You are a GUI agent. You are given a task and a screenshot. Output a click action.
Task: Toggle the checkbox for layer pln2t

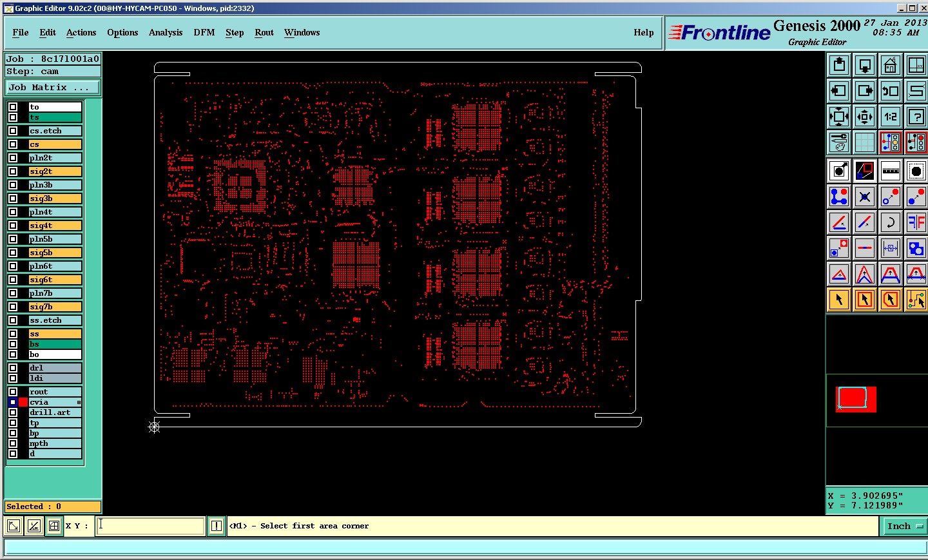click(13, 158)
